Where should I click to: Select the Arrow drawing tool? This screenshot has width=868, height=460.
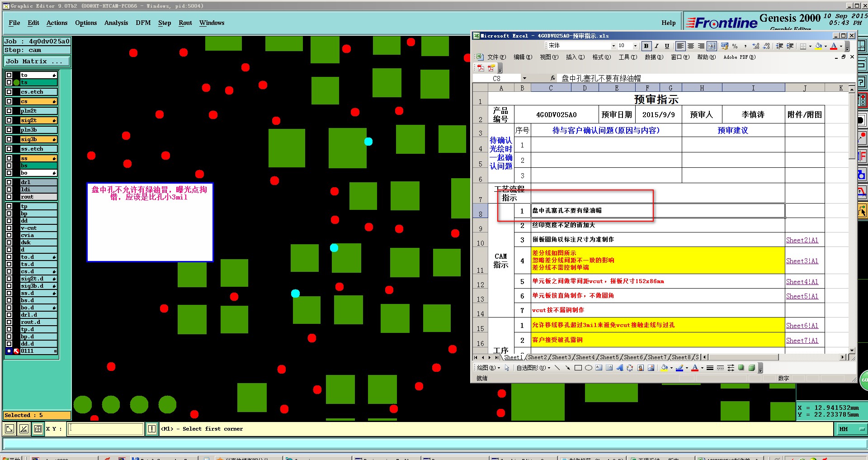pyautogui.click(x=567, y=368)
